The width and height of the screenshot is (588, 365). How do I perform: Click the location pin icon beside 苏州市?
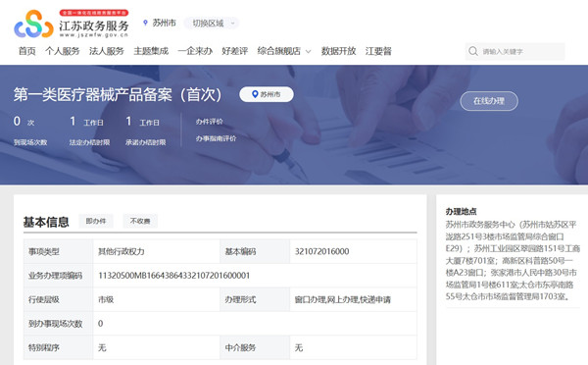[x=145, y=23]
